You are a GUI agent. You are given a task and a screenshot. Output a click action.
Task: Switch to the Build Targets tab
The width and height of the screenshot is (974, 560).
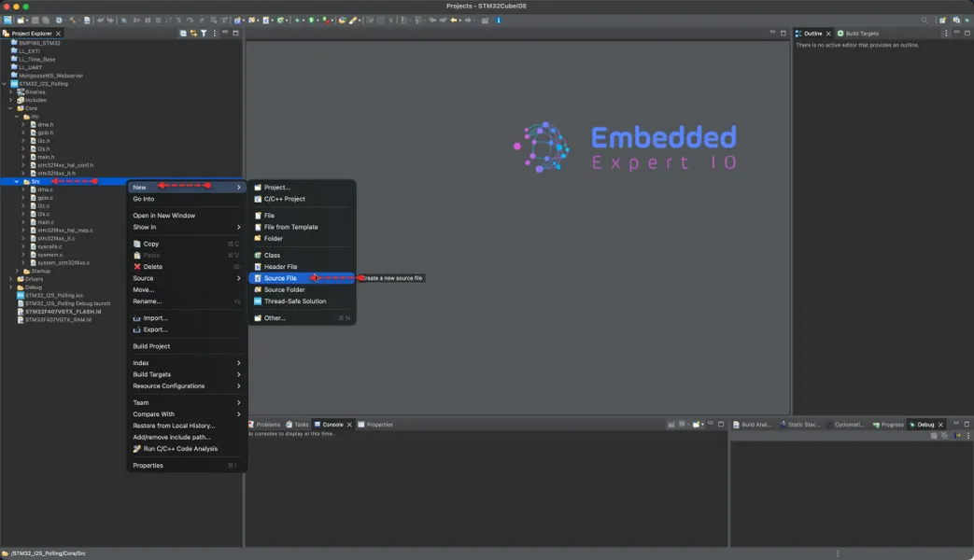(x=858, y=34)
